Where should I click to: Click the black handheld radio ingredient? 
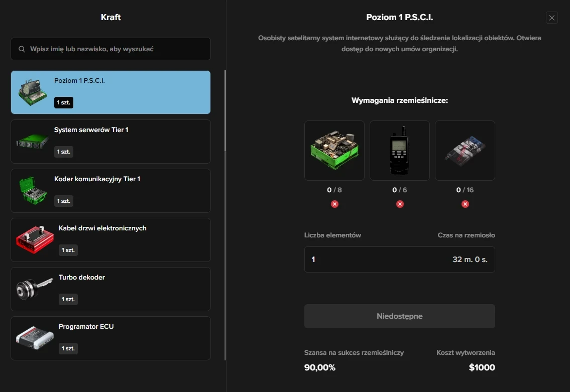pyautogui.click(x=400, y=151)
